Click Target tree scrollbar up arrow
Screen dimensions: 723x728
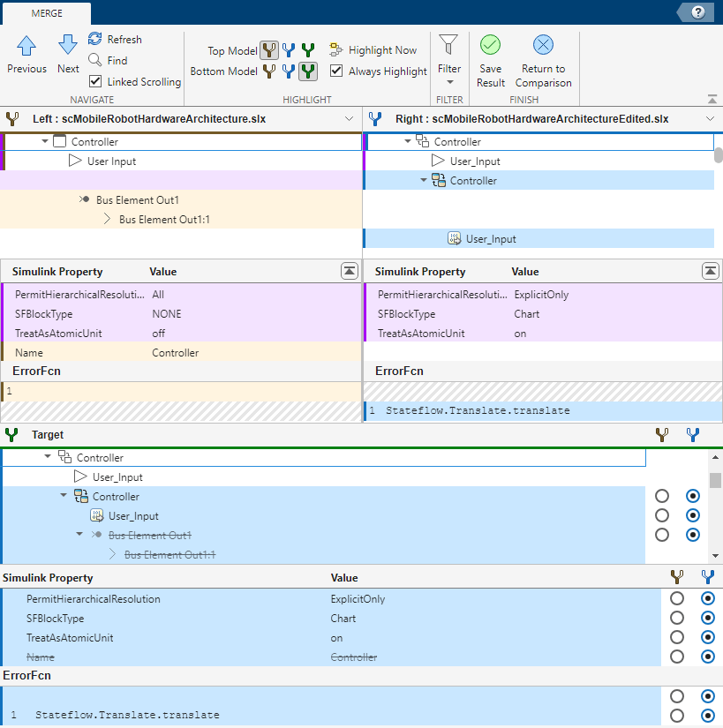tap(715, 458)
